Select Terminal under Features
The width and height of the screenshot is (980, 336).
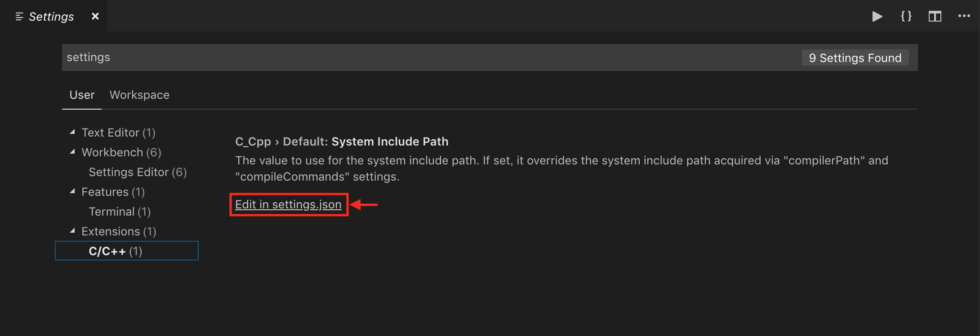(119, 211)
